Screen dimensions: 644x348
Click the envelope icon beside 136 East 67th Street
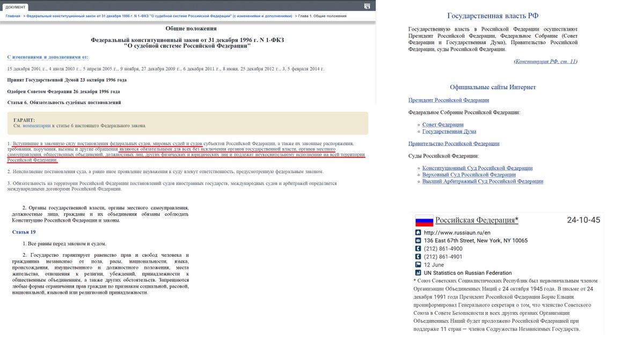418,241
